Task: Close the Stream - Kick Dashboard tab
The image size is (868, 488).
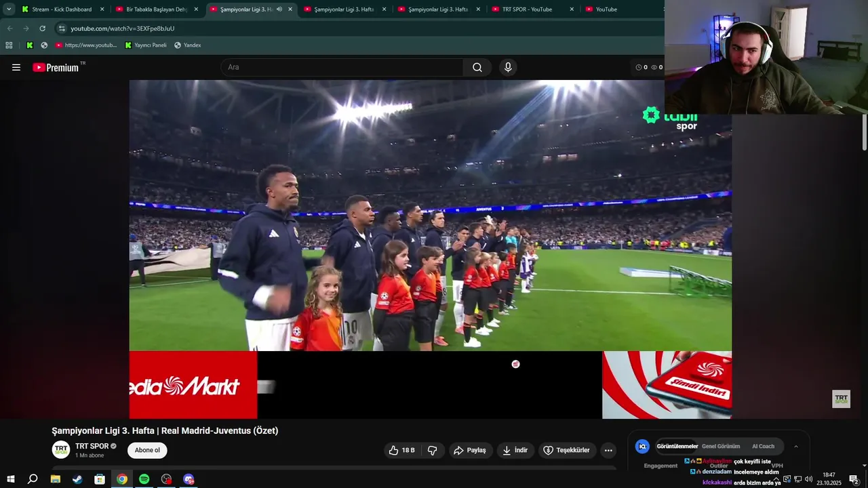Action: click(102, 9)
